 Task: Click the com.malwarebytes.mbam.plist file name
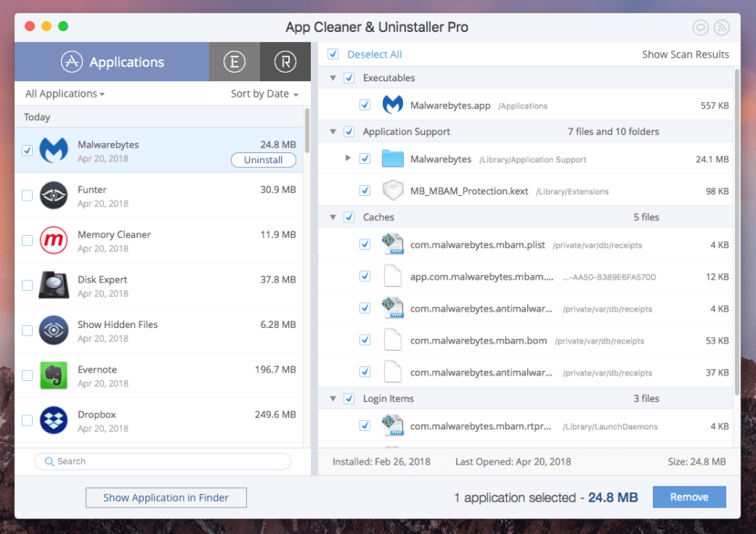click(477, 245)
